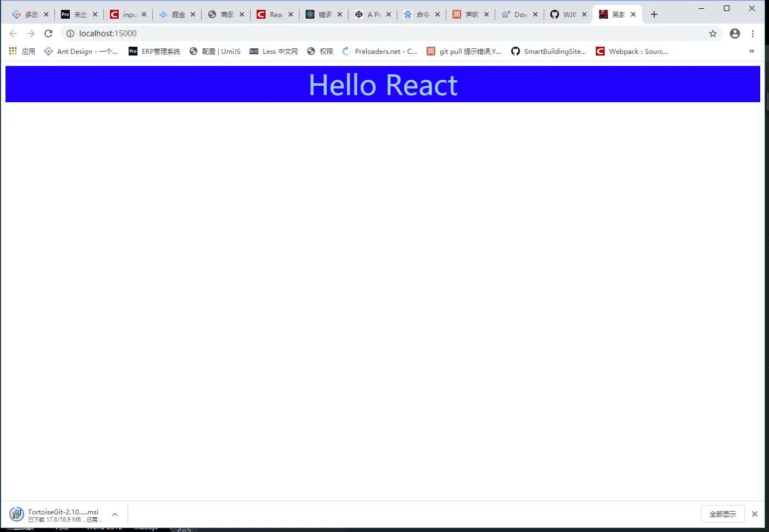Open the '权限' bookmark
The width and height of the screenshot is (769, 532).
coord(320,51)
